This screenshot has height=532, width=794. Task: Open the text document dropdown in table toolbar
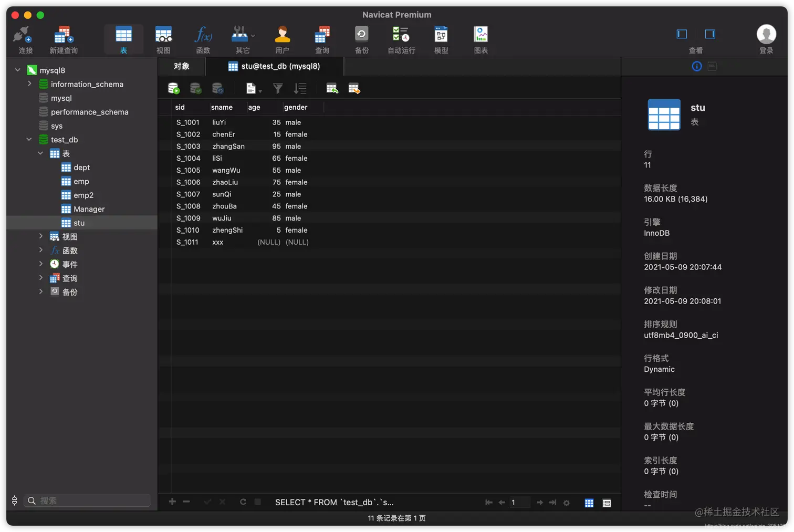pyautogui.click(x=254, y=89)
